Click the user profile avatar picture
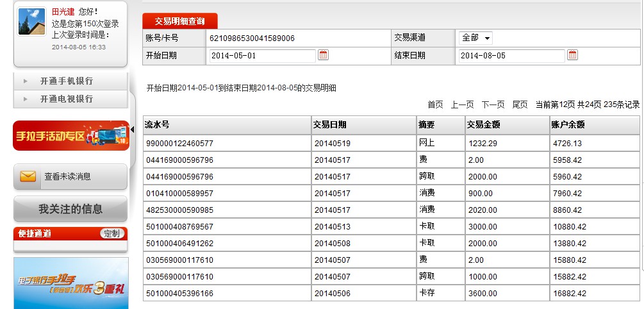This screenshot has height=309, width=644. pos(31,22)
